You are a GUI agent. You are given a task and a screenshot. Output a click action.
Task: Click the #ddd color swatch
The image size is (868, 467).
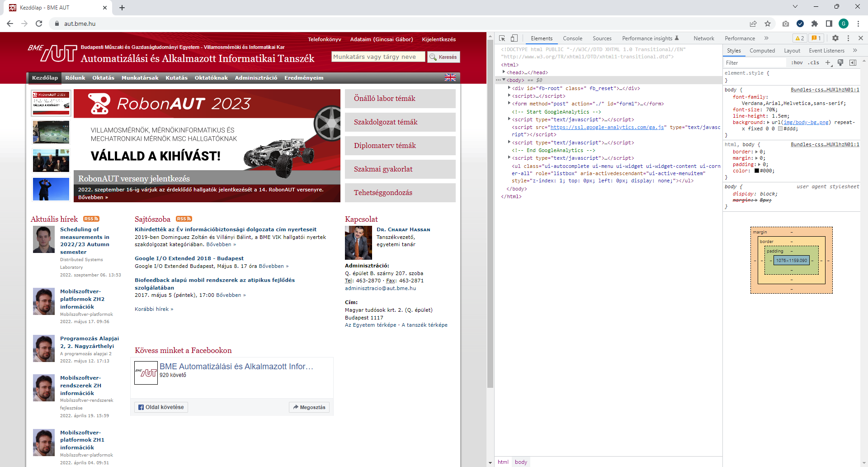[x=780, y=129]
